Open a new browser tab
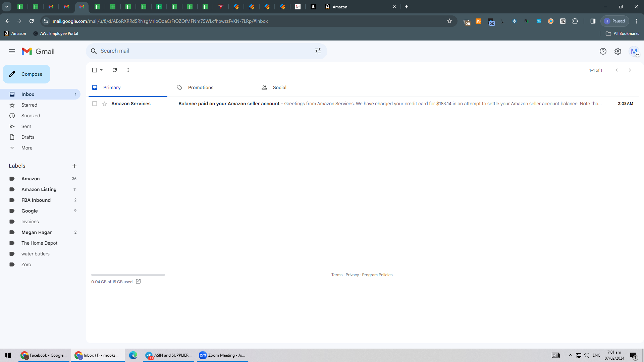Image resolution: width=644 pixels, height=362 pixels. [x=407, y=7]
